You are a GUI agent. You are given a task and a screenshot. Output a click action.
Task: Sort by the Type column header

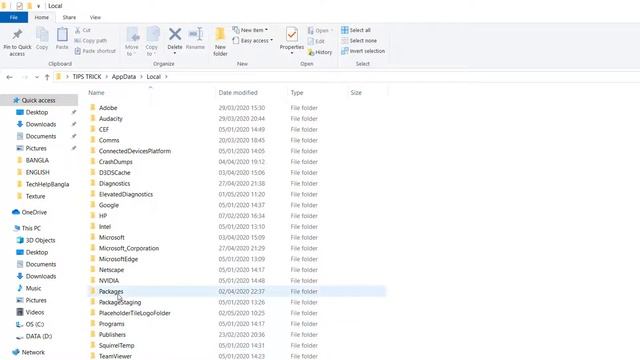click(x=297, y=93)
